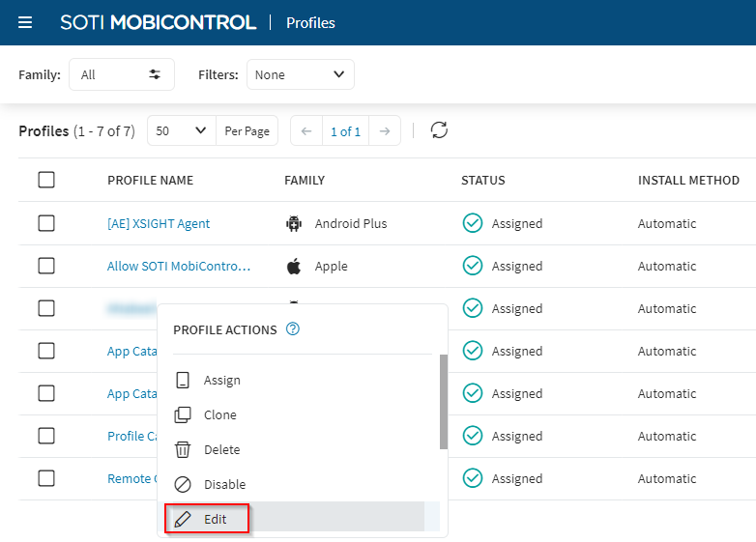Viewport: 756px width, 542px height.
Task: Click Assigned status checkmark in Remote row
Action: 473,478
